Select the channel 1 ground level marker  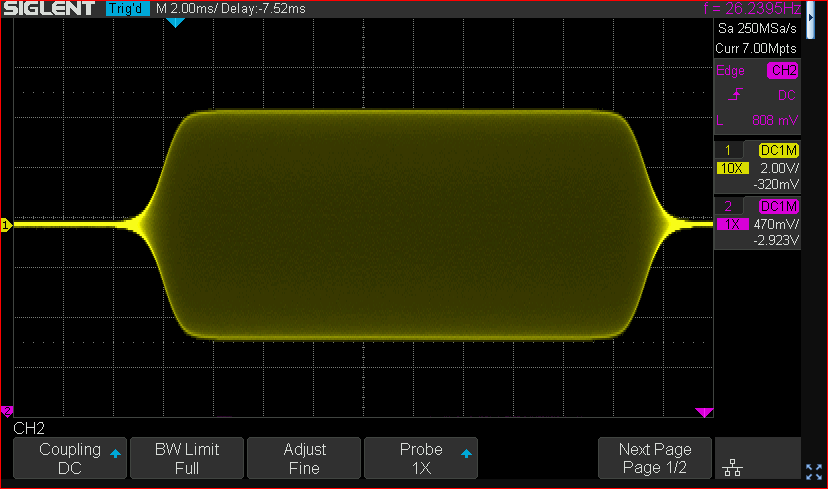[x=6, y=225]
